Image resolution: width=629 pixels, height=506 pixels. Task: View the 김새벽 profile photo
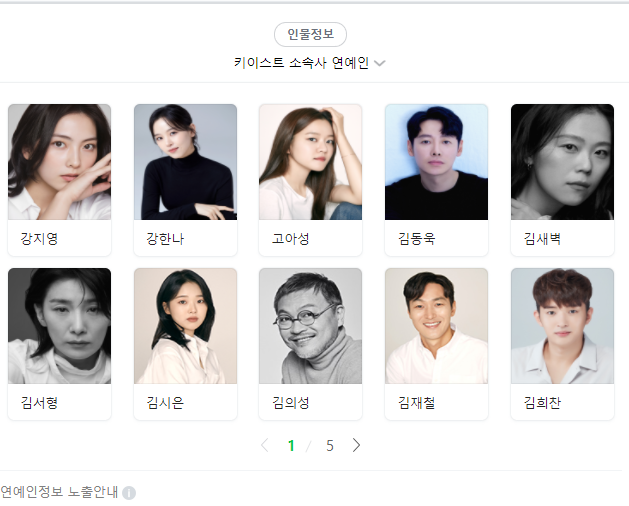click(x=562, y=162)
